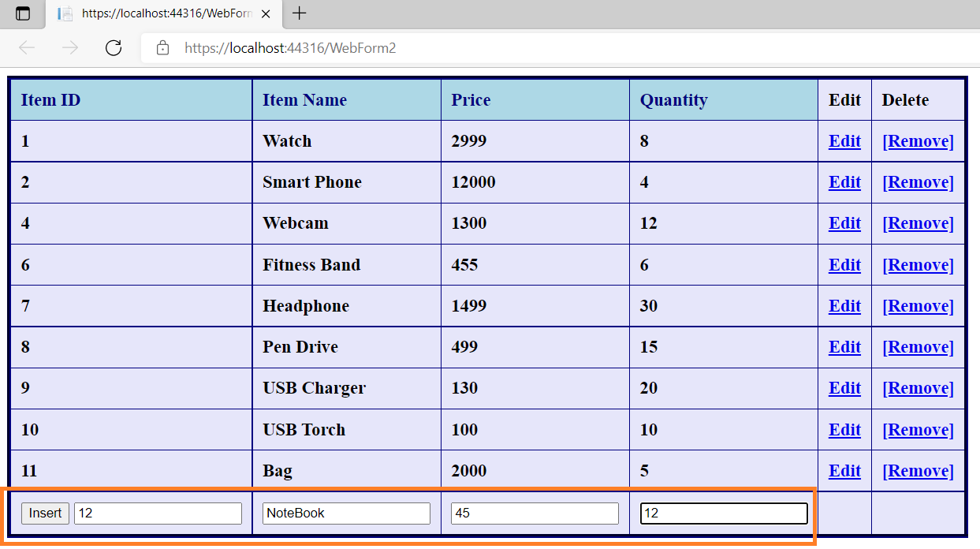This screenshot has height=549, width=980.
Task: Click the forward navigation arrow
Action: coord(70,48)
